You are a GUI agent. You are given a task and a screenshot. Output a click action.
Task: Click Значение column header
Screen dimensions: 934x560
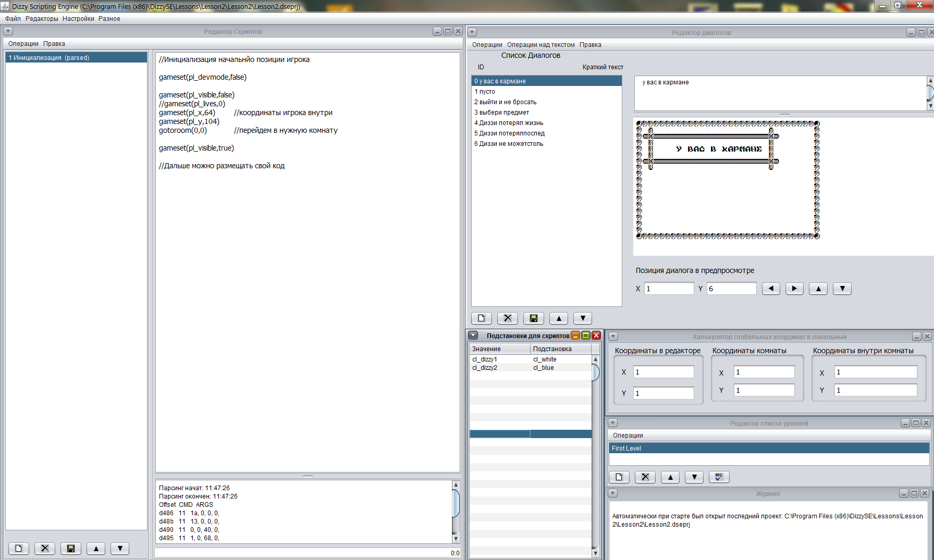pyautogui.click(x=500, y=349)
